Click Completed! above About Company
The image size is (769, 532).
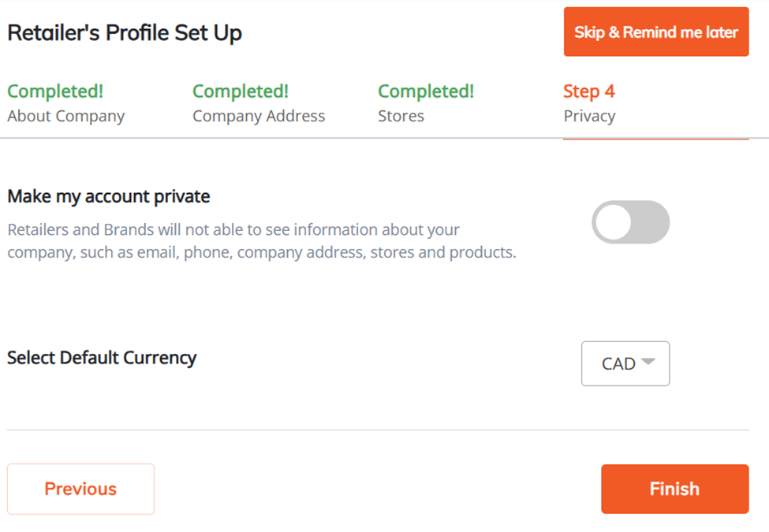click(x=55, y=91)
